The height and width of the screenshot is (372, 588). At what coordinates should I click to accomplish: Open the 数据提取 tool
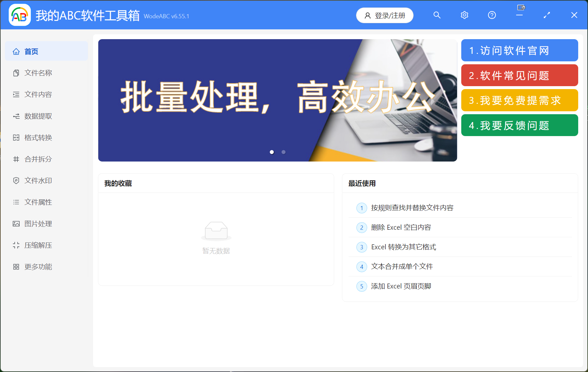[x=38, y=116]
